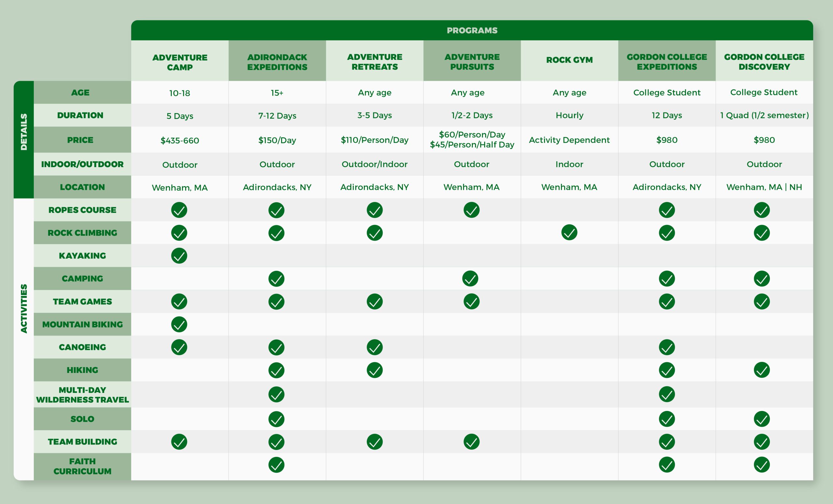Screen dimensions: 833x504
Task: Toggle the Multi-Day Wilderness Travel checkmark for Adirondack Expeditions
Action: click(x=277, y=393)
